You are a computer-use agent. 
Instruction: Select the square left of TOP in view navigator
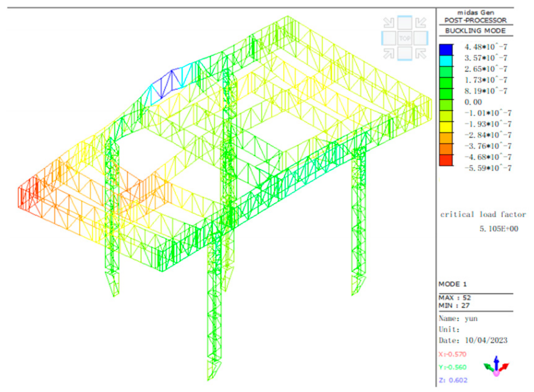(389, 39)
